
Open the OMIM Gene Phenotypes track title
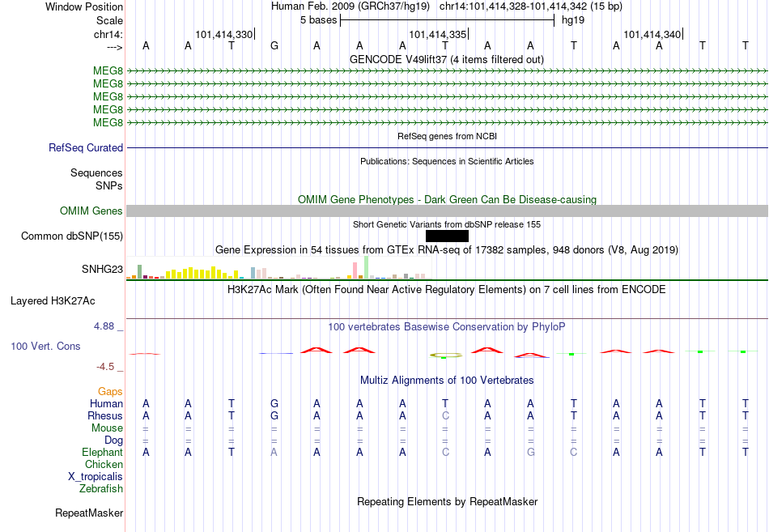[447, 199]
